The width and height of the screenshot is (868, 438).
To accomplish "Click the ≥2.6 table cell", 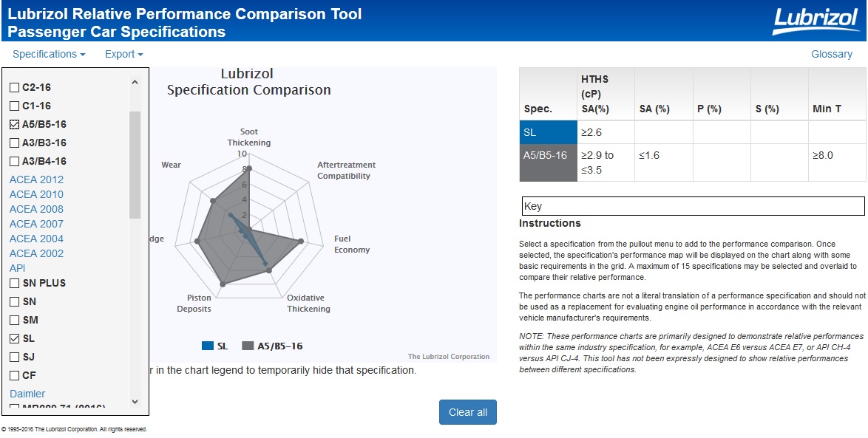I will [606, 133].
